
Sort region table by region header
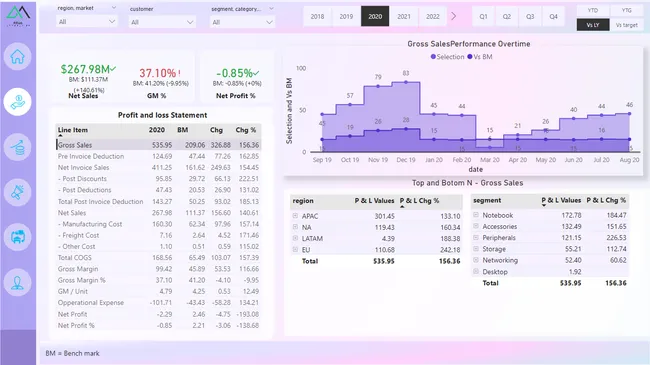click(x=303, y=201)
